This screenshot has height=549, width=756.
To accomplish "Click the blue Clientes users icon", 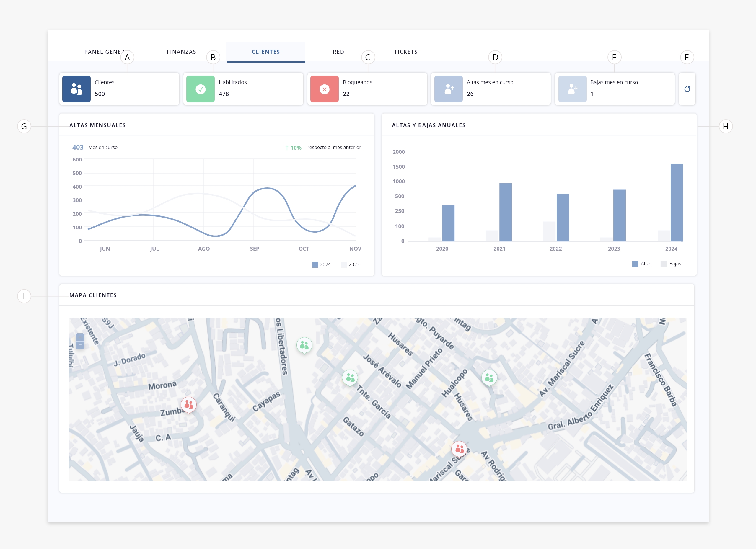I will (76, 89).
